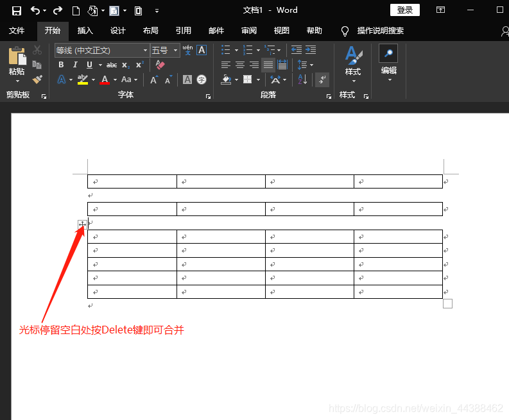The height and width of the screenshot is (420, 509).
Task: Decrease the font size
Action: (168, 80)
